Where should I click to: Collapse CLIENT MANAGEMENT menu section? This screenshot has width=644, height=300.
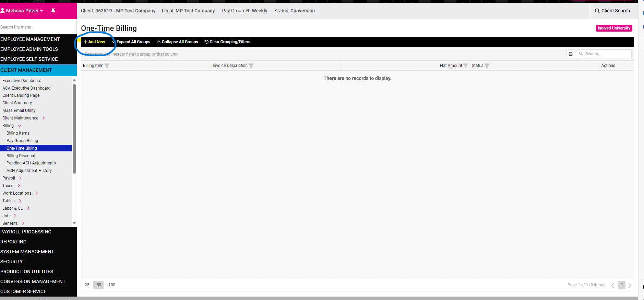(x=38, y=70)
